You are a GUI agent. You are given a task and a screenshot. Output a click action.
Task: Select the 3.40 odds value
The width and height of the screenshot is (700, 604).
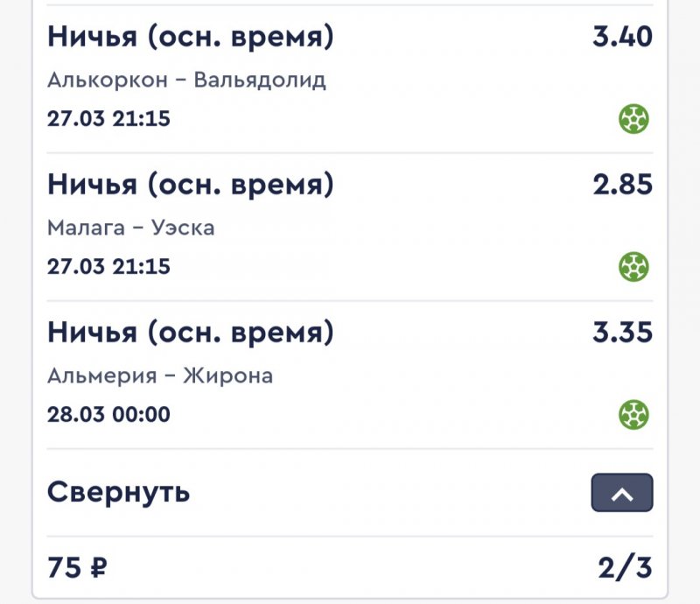pyautogui.click(x=622, y=38)
